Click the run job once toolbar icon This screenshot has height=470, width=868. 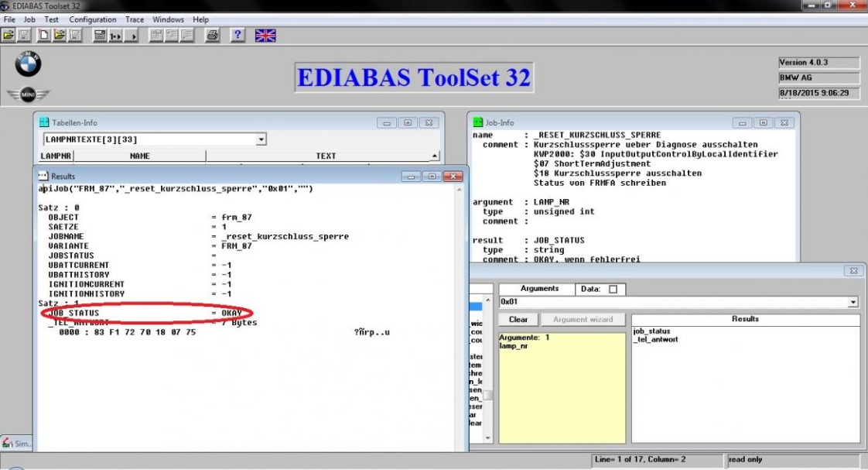[116, 36]
